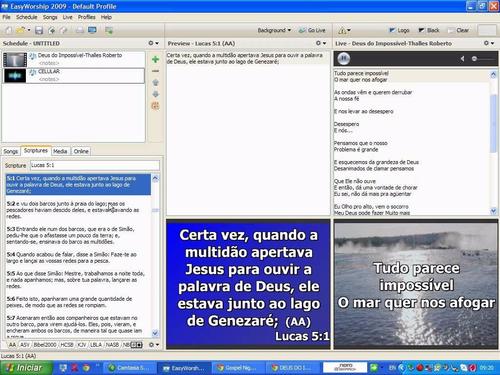The height and width of the screenshot is (375, 500).
Task: Click the Save schedule disk icon
Action: point(39,30)
